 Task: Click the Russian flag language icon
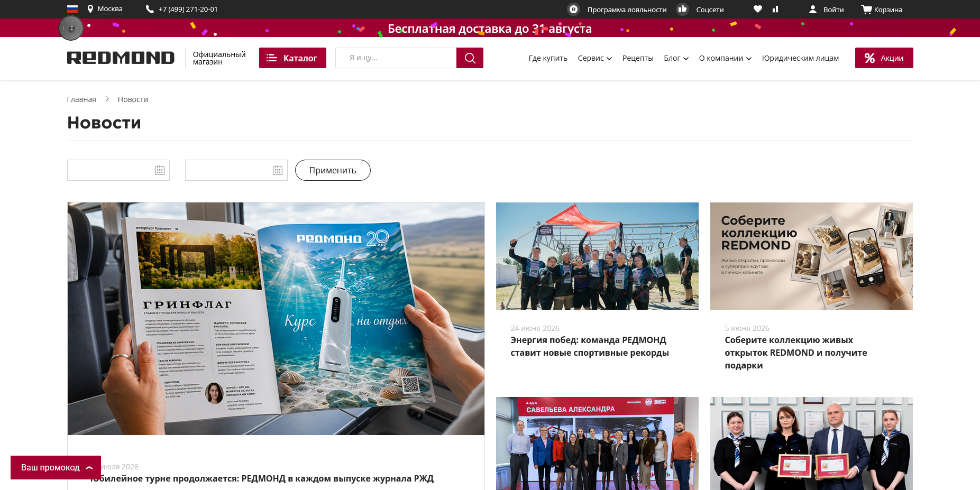pyautogui.click(x=72, y=9)
